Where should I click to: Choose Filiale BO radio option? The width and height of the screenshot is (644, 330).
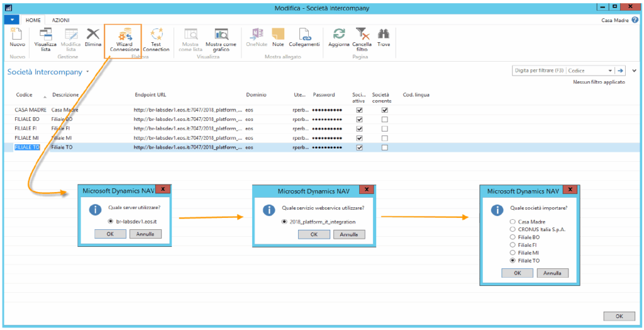(x=512, y=237)
